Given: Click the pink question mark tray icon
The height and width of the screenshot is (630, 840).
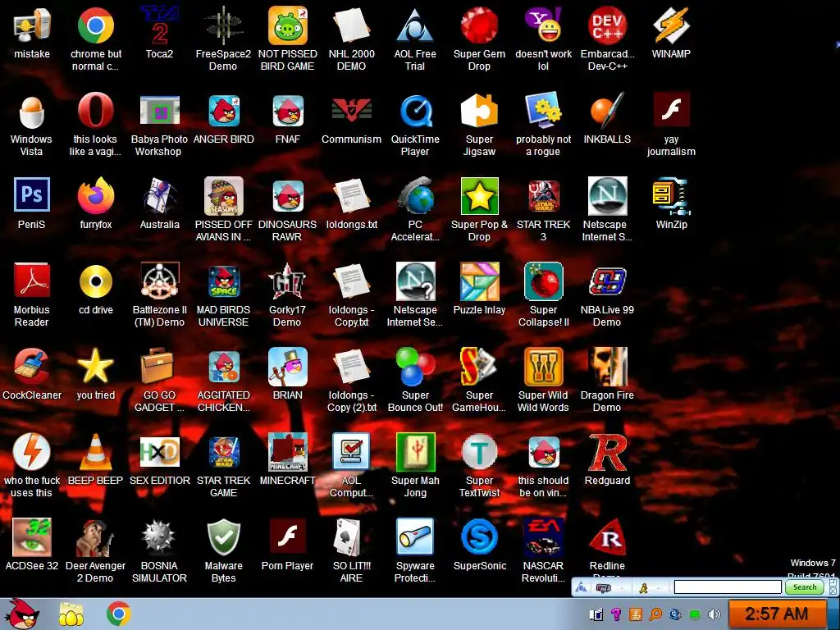Looking at the screenshot, I should [x=616, y=614].
